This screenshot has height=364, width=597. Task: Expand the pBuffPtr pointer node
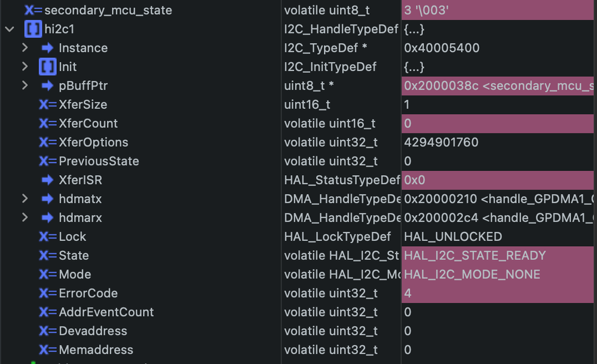pyautogui.click(x=25, y=85)
